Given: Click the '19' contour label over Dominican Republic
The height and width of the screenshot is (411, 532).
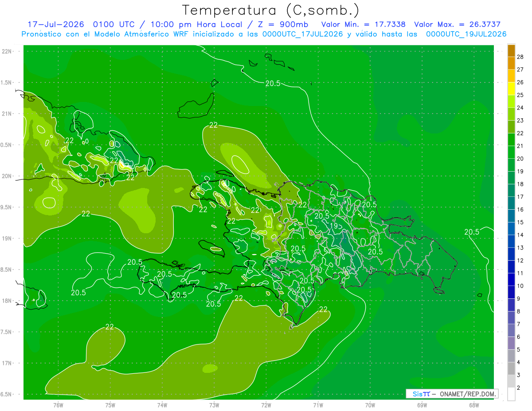Looking at the screenshot, I should [x=334, y=226].
